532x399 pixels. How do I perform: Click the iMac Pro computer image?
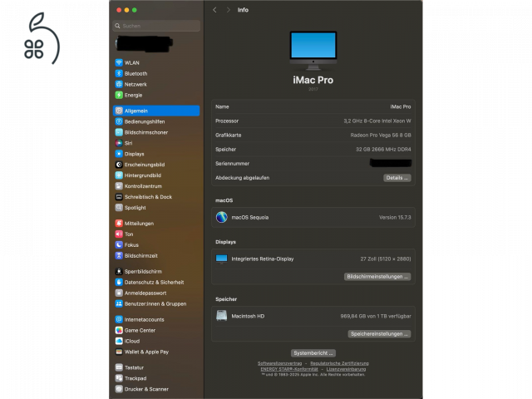pyautogui.click(x=313, y=50)
